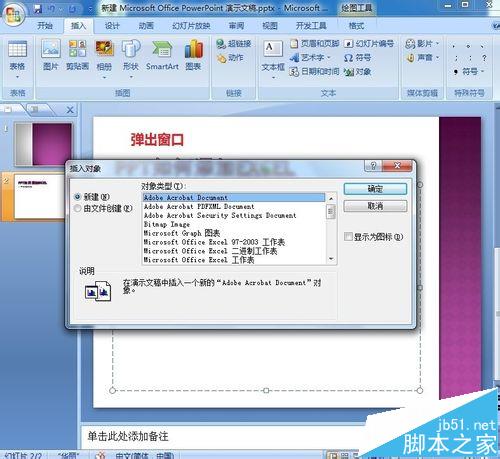The height and width of the screenshot is (459, 500).
Task: Open the 开始 ribbon tab
Action: tap(45, 26)
